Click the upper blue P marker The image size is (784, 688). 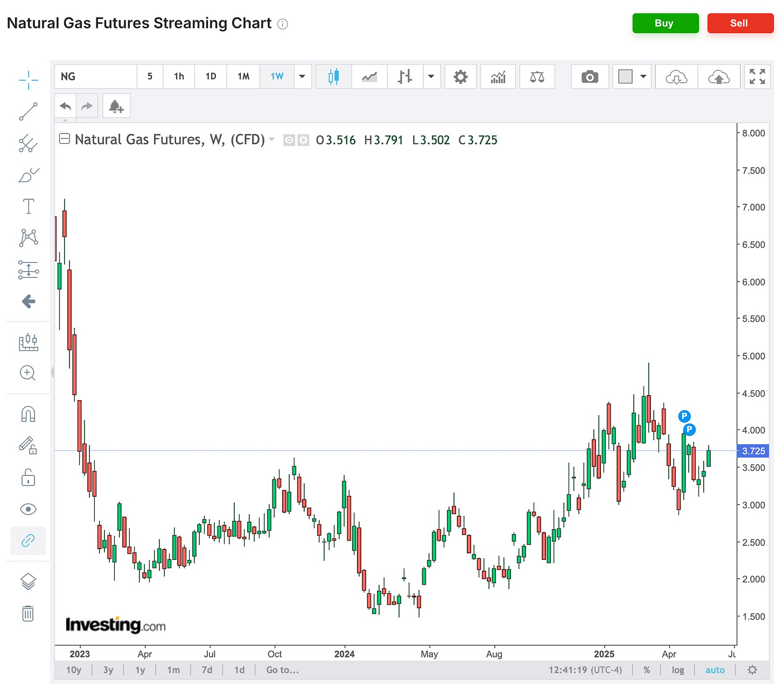tap(684, 416)
